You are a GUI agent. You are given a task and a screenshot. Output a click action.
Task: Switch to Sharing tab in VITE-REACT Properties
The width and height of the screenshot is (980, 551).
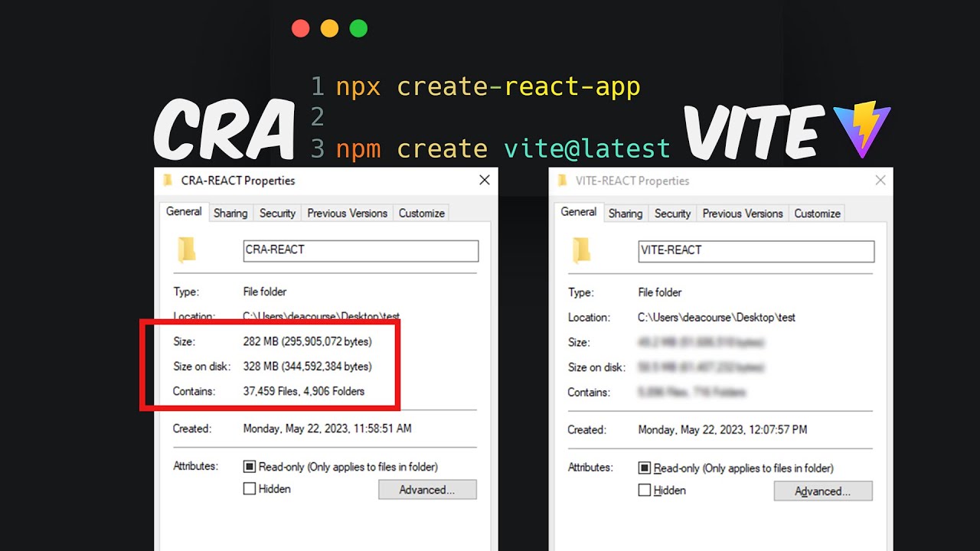tap(626, 214)
